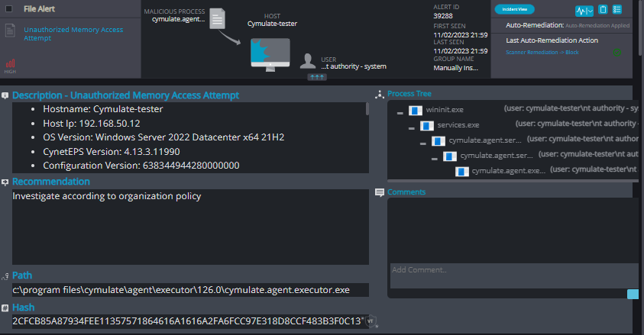The height and width of the screenshot is (335, 644).
Task: Open the Unauthorized Memory Access Attempt link
Action: tap(73, 34)
